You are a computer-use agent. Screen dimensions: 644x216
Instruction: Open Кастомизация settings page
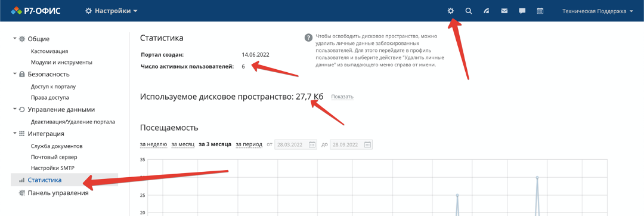tap(49, 51)
